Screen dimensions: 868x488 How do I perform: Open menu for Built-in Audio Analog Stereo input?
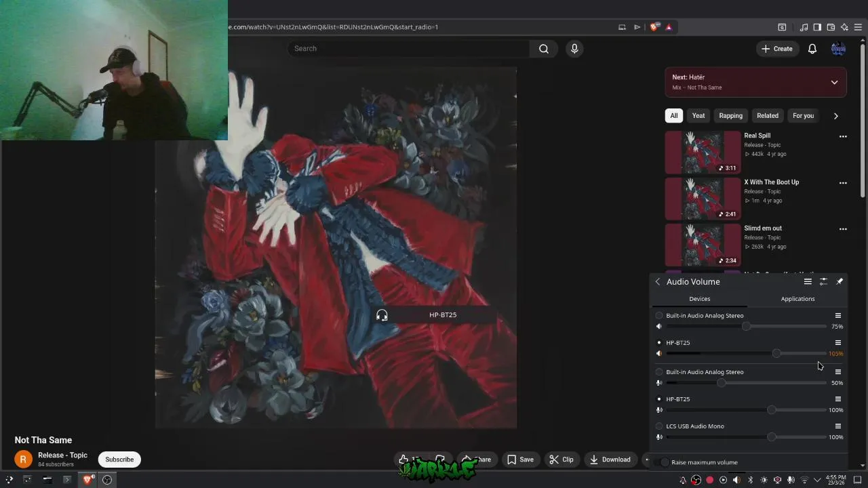coord(838,372)
